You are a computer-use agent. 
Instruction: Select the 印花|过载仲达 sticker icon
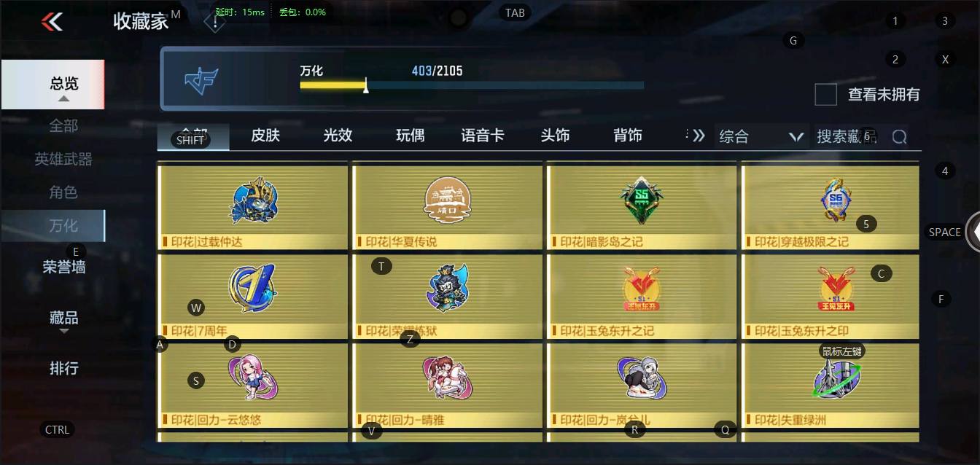254,200
